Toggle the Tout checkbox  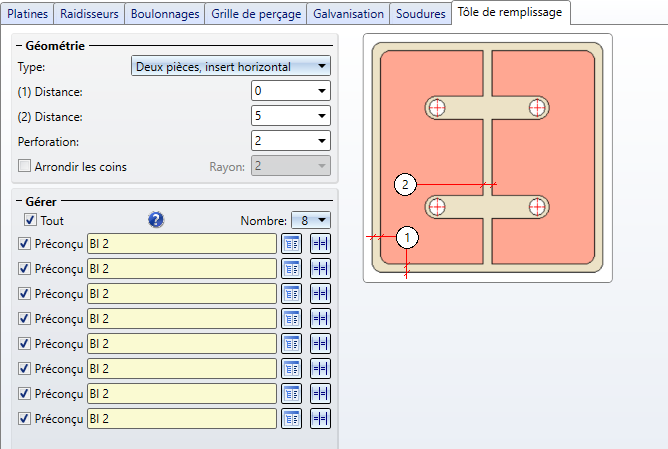[30, 220]
